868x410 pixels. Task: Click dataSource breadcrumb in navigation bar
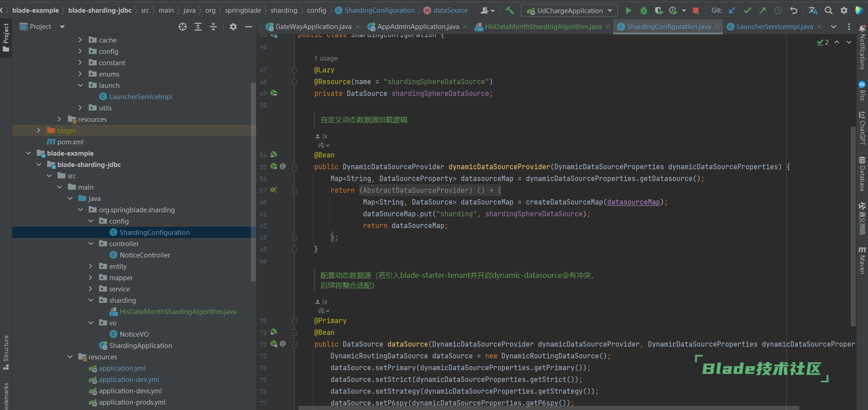pyautogui.click(x=446, y=10)
